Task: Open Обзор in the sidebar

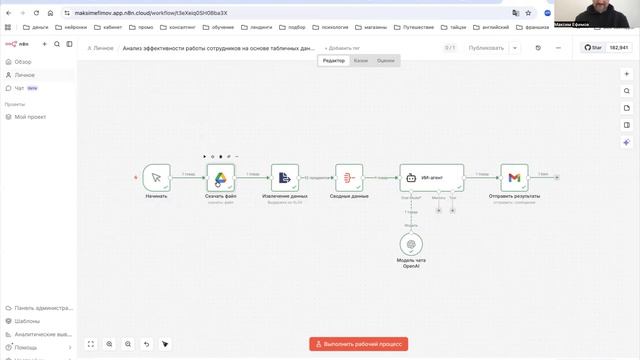Action: click(x=38, y=62)
